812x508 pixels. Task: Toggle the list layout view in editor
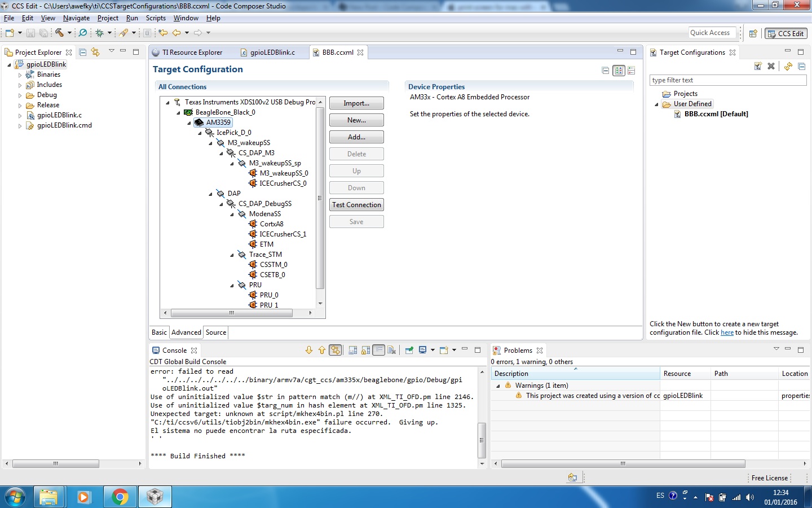[x=632, y=71]
